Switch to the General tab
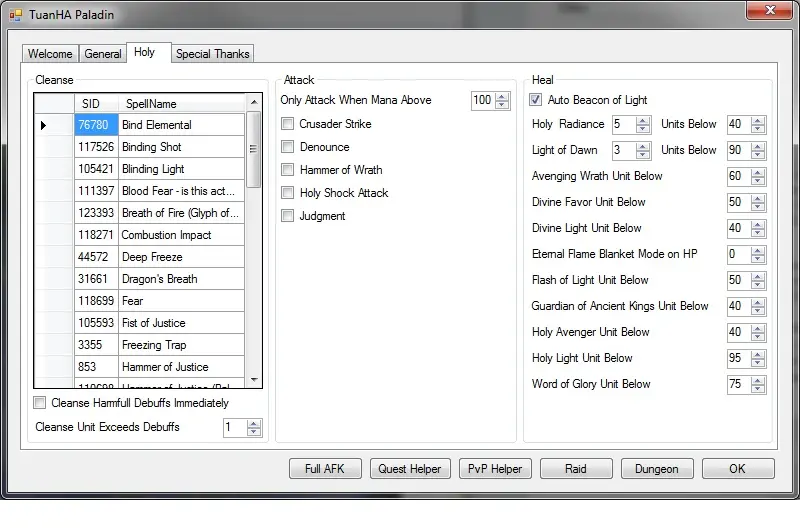This screenshot has width=800, height=528. 103,54
